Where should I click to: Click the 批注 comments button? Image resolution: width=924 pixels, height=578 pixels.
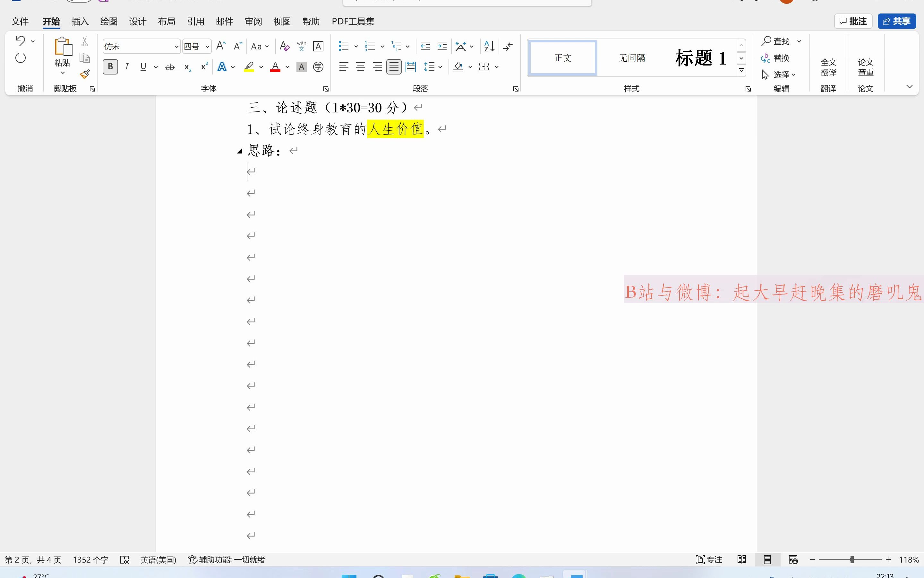(x=853, y=21)
